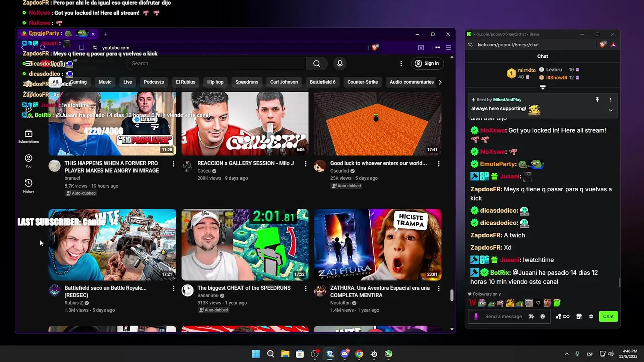Visit the Rubius Z channel avatar
The height and width of the screenshot is (362, 644).
pyautogui.click(x=54, y=290)
